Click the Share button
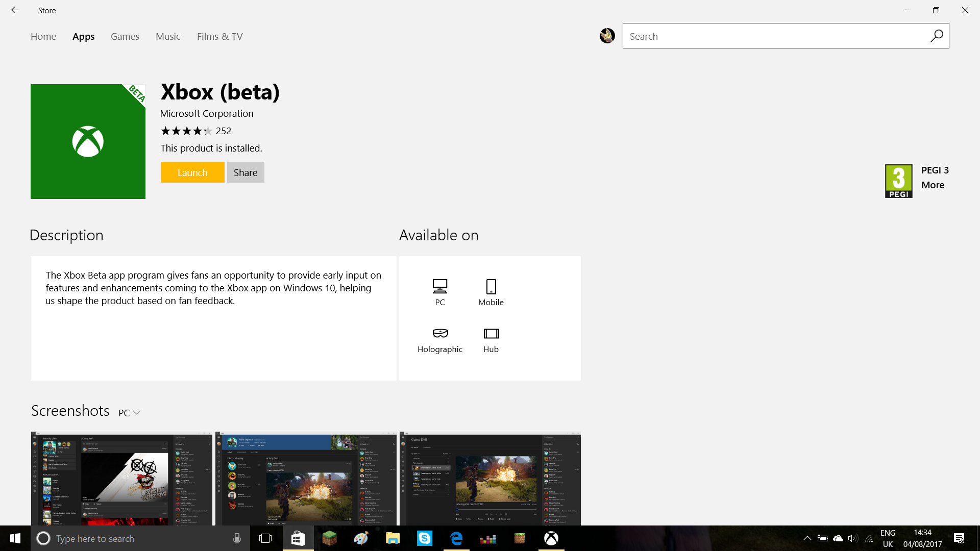980x551 pixels. point(246,172)
